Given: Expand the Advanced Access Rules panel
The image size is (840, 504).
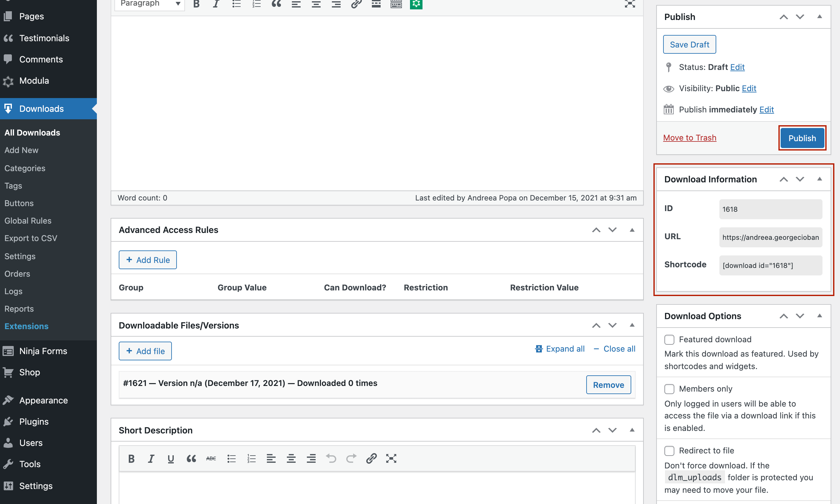Looking at the screenshot, I should pyautogui.click(x=632, y=230).
